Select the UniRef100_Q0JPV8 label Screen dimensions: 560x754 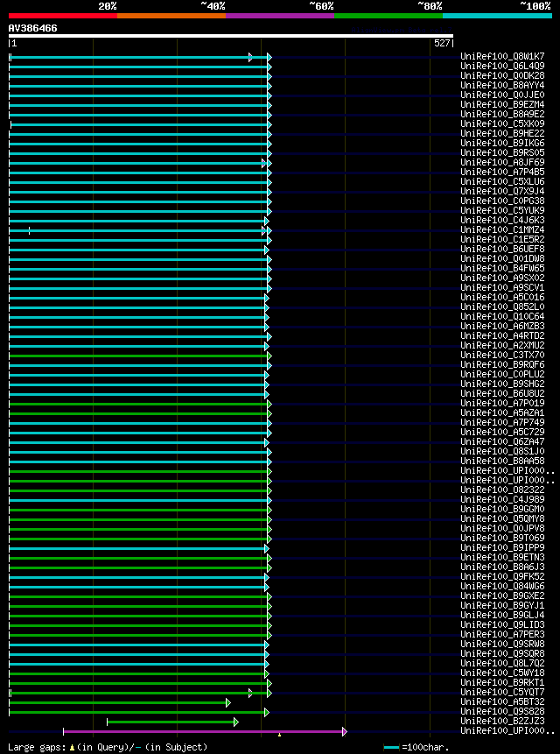pyautogui.click(x=502, y=528)
